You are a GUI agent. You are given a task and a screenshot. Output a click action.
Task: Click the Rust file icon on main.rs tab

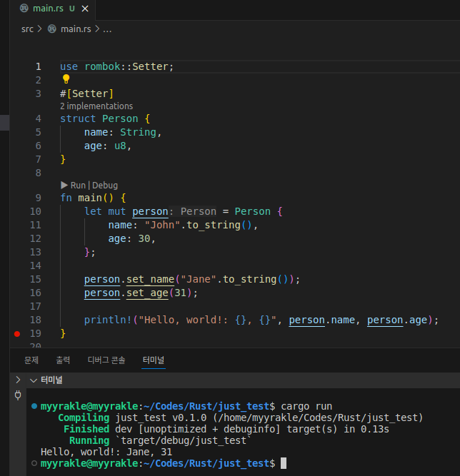click(23, 9)
